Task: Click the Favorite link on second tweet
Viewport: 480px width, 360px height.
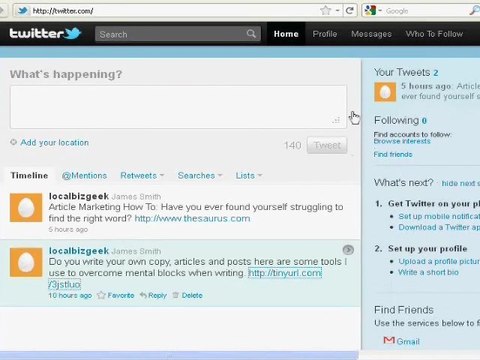Action: click(x=121, y=295)
